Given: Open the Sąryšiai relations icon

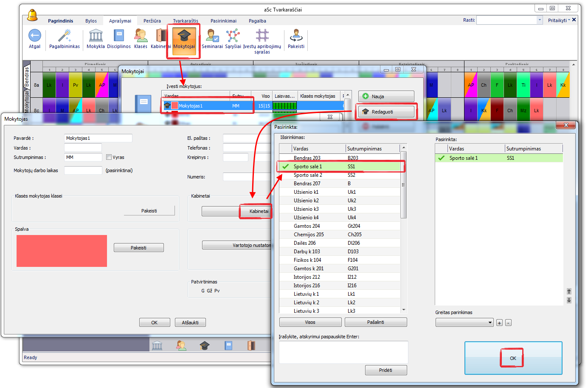Looking at the screenshot, I should [x=233, y=36].
